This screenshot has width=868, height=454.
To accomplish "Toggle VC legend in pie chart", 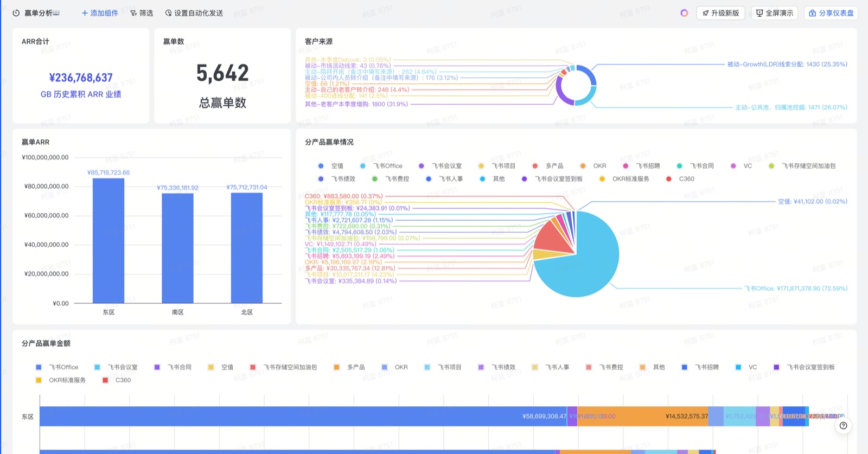I will (x=742, y=166).
